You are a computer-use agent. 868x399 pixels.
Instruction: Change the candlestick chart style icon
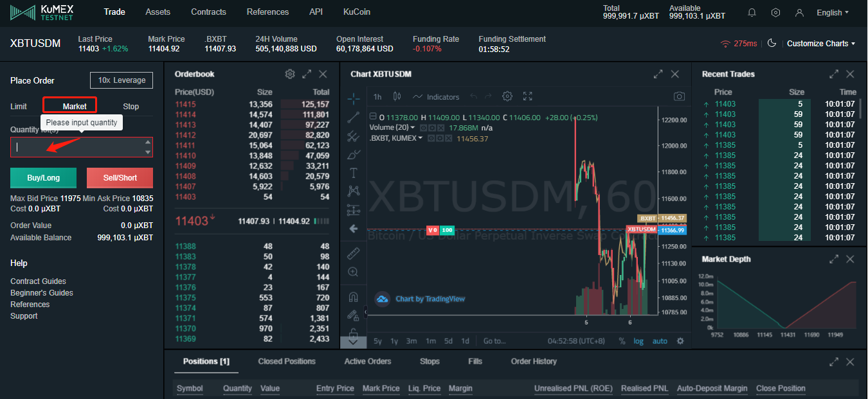397,96
